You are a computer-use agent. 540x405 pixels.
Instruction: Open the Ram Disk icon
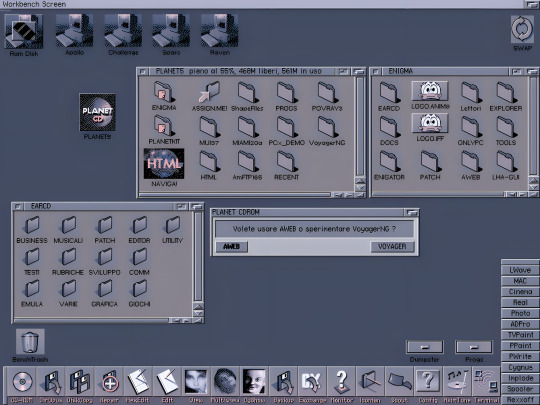(24, 31)
